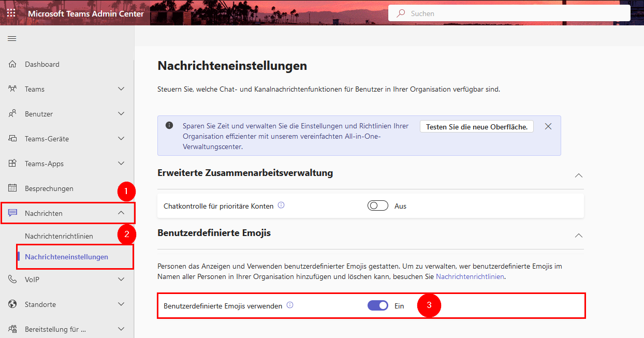
Task: Expand the Standorte section chevron
Action: [121, 304]
